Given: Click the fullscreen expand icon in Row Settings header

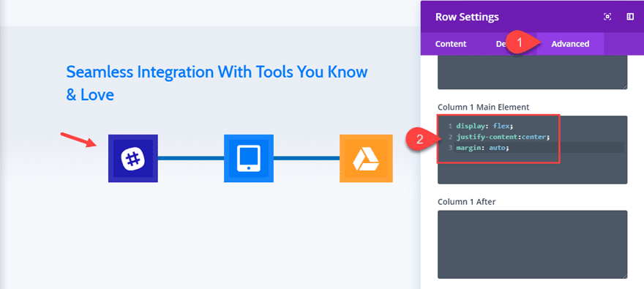Looking at the screenshot, I should tap(607, 17).
